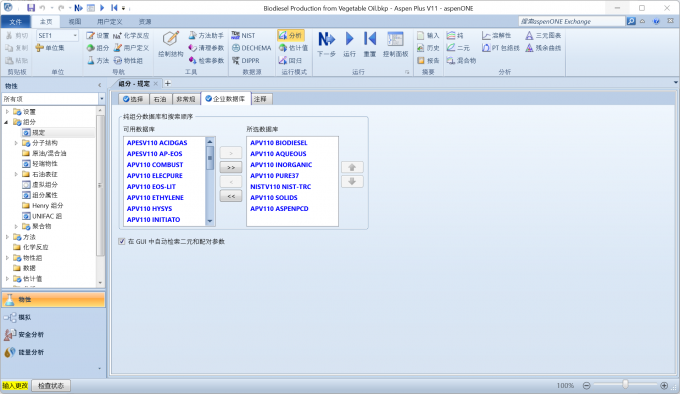Select APV110 BIODIESEL in selected databases
The height and width of the screenshot is (394, 680).
pyautogui.click(x=278, y=143)
